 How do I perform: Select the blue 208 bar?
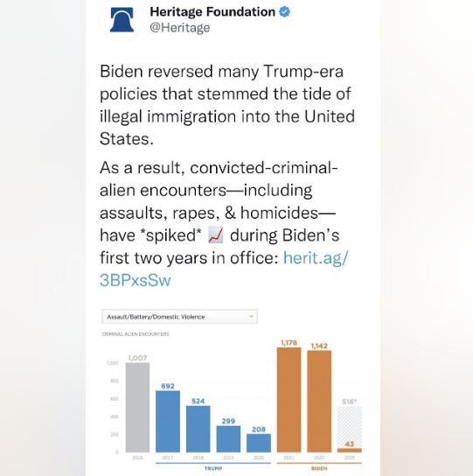259,443
